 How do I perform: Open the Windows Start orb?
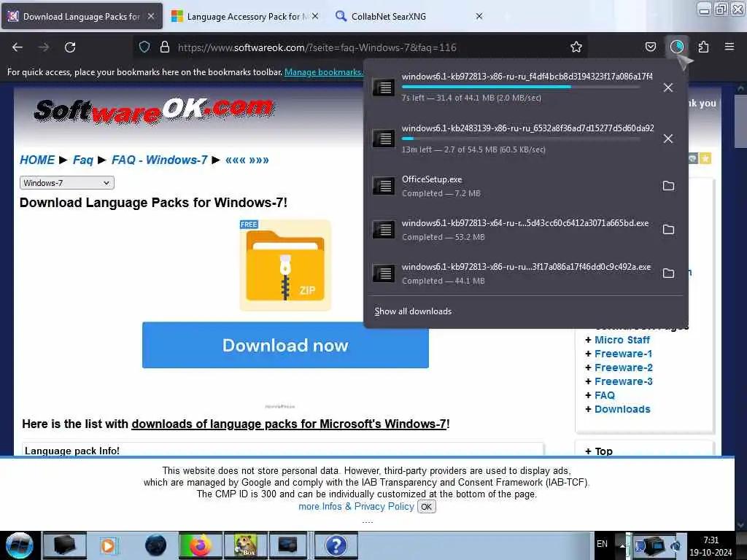(19, 545)
